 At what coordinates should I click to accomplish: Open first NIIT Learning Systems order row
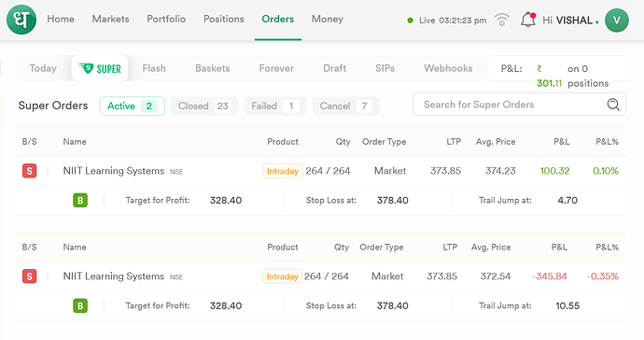click(320, 171)
